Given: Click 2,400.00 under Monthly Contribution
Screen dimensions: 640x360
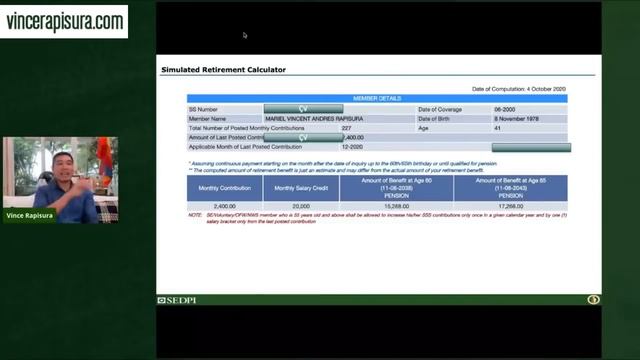Looking at the screenshot, I should point(224,207).
